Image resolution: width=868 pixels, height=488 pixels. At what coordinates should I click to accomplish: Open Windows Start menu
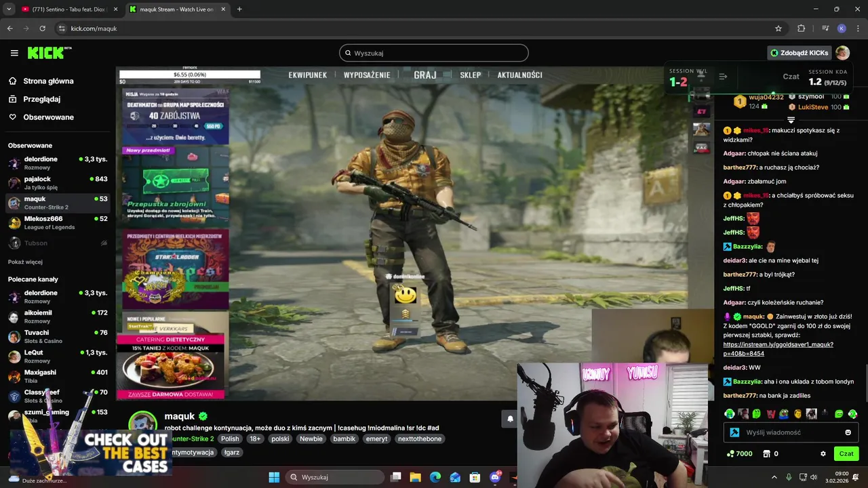(274, 477)
